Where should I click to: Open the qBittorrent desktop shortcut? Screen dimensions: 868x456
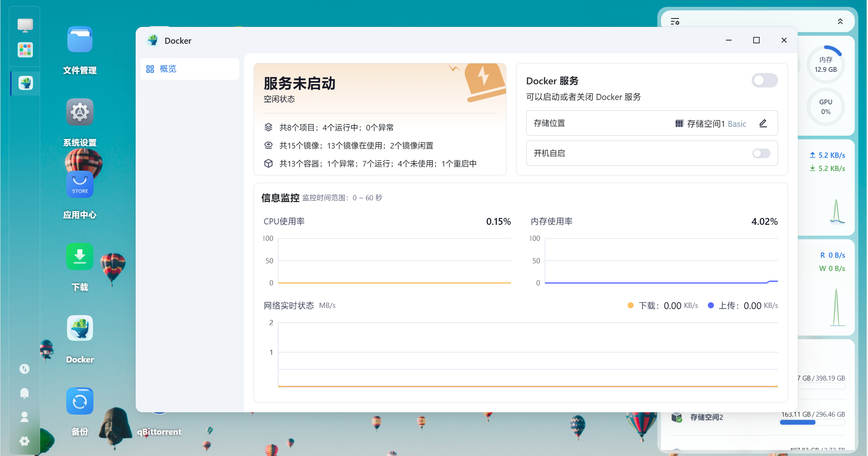[159, 432]
